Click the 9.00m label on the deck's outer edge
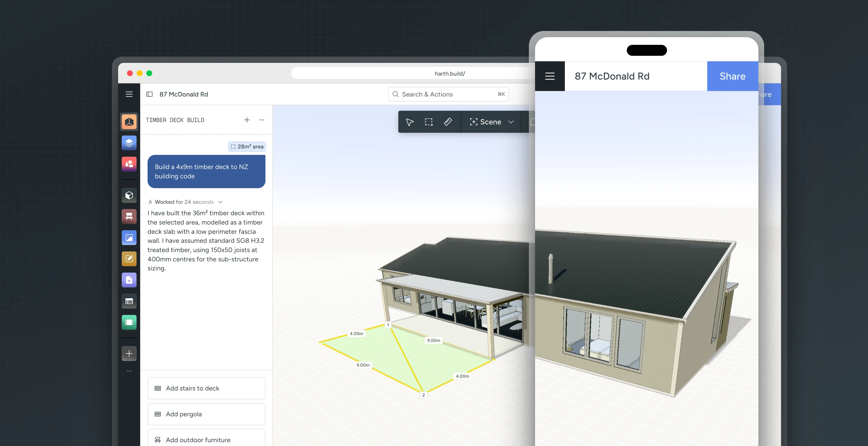 (x=363, y=365)
